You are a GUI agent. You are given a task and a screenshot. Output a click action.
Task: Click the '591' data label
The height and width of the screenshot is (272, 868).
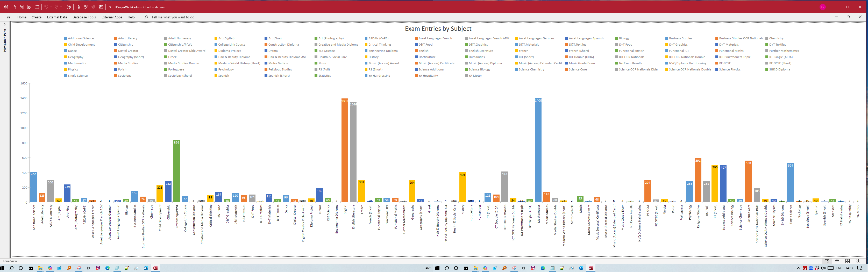coord(698,161)
